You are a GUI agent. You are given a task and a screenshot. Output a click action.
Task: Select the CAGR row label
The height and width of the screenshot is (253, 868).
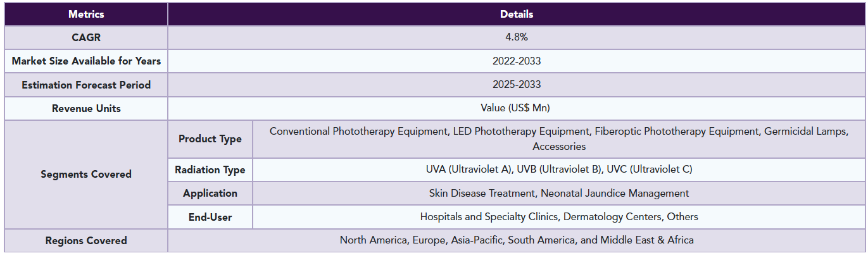click(x=86, y=37)
